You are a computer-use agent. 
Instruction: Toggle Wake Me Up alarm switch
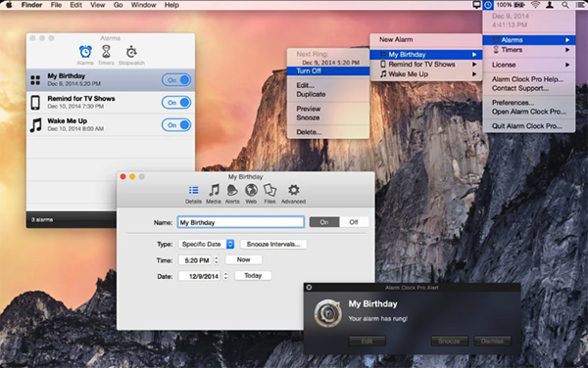[x=176, y=125]
